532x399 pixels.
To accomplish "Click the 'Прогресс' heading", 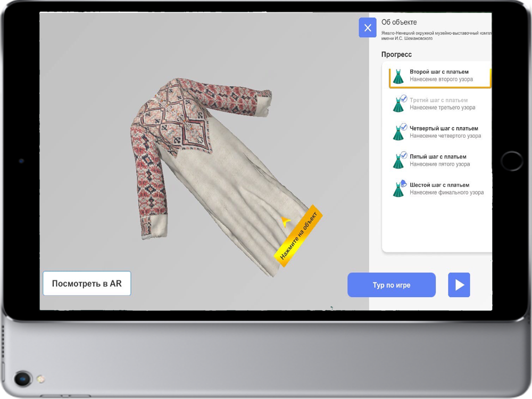I will pos(396,54).
